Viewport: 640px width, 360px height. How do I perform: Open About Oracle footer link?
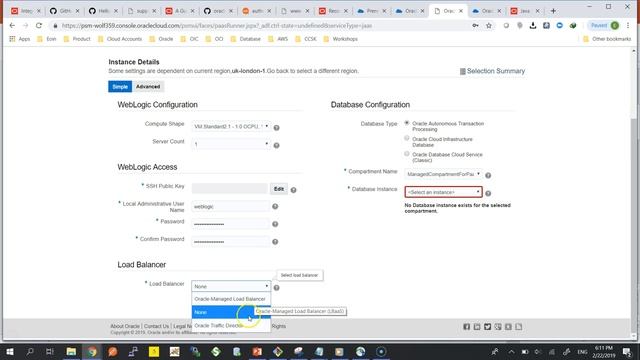[x=125, y=326]
